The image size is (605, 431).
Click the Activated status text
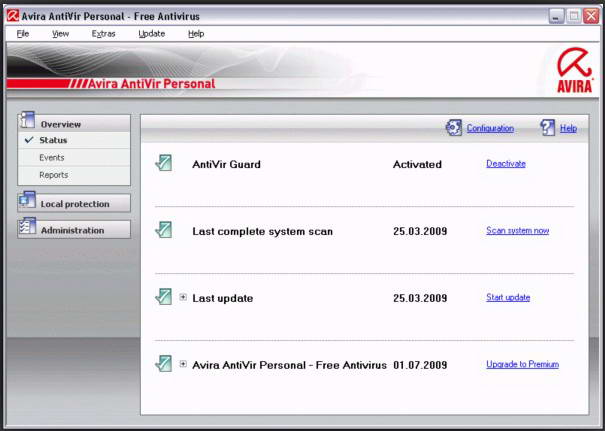[x=417, y=164]
